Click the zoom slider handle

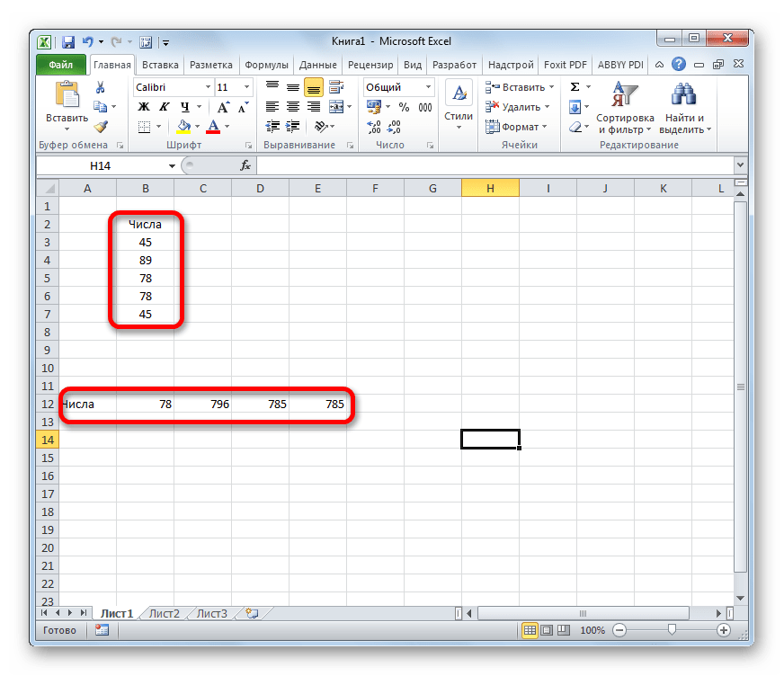tap(671, 631)
